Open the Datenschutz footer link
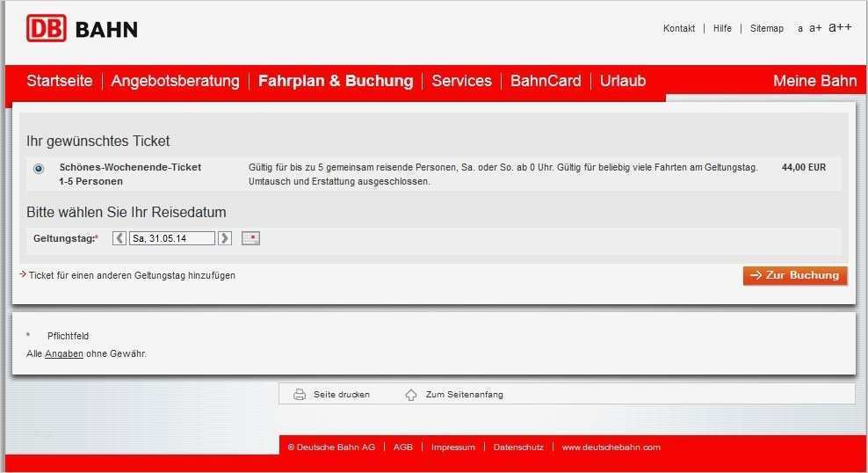This screenshot has height=473, width=868. tap(518, 447)
